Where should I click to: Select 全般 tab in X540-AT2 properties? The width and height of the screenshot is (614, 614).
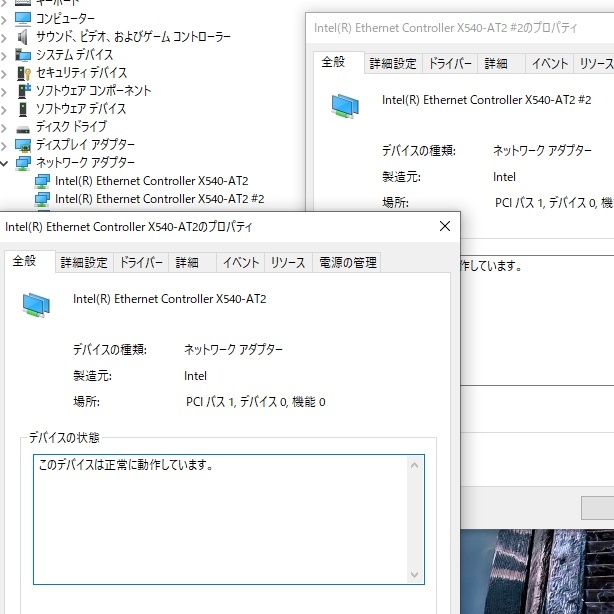(30, 261)
